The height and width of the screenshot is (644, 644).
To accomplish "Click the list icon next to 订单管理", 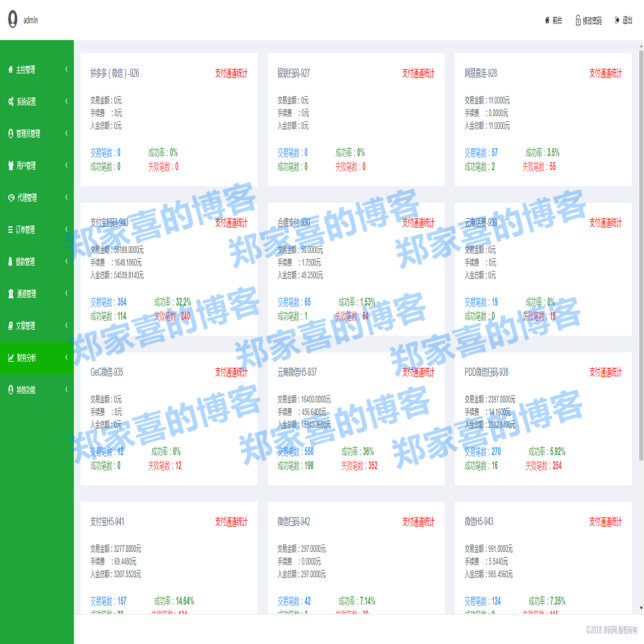I will click(x=10, y=230).
